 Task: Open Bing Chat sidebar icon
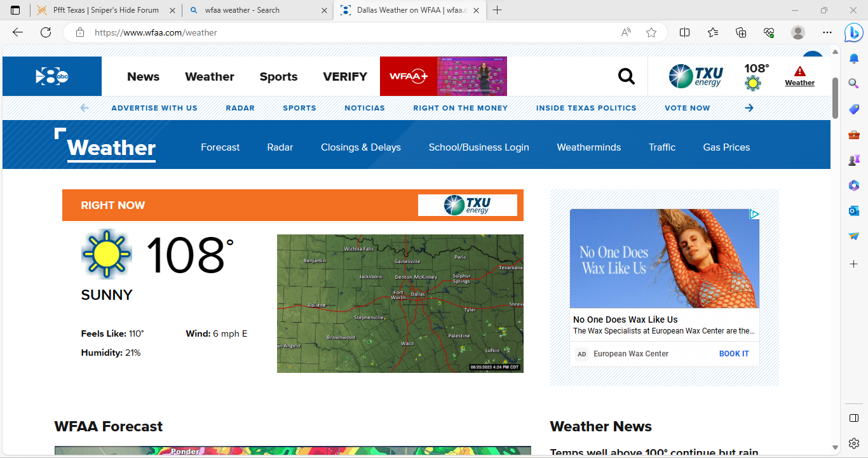pos(853,32)
